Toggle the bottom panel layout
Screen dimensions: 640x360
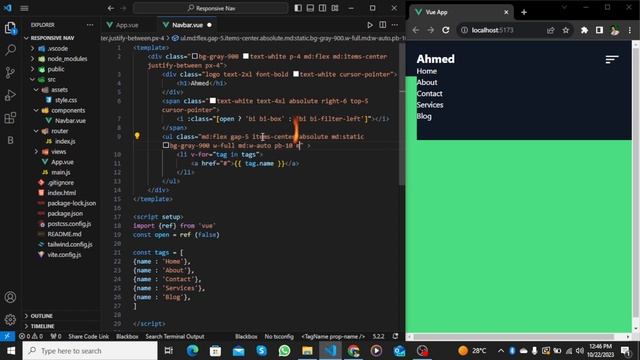pos(310,8)
